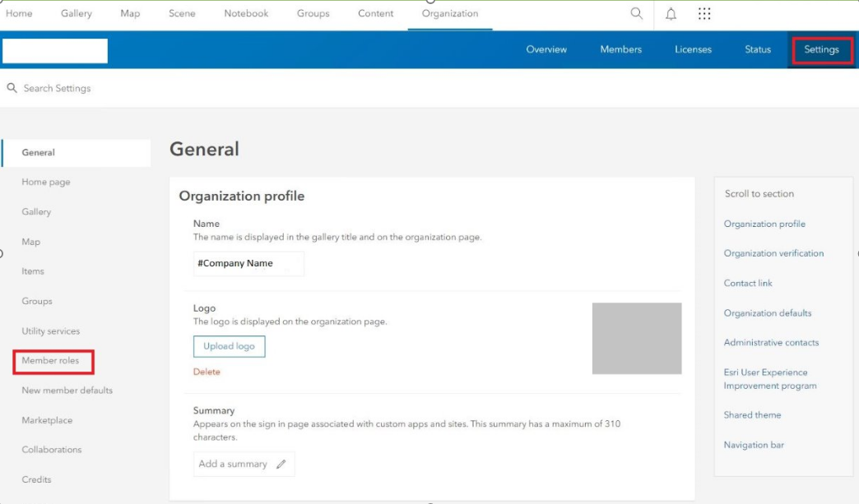Click the Upload logo button
859x504 pixels.
pos(229,346)
